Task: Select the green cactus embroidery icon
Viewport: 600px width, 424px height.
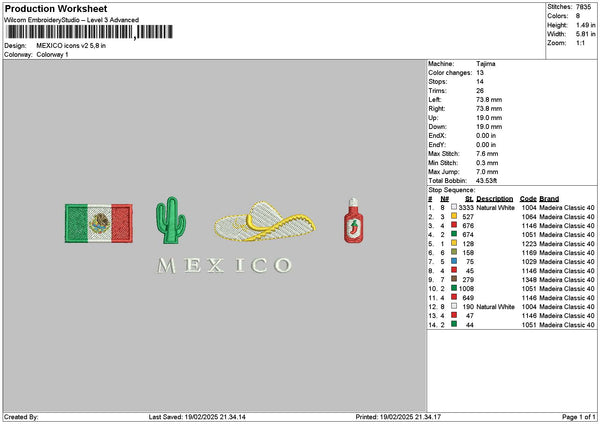Action: coord(171,220)
